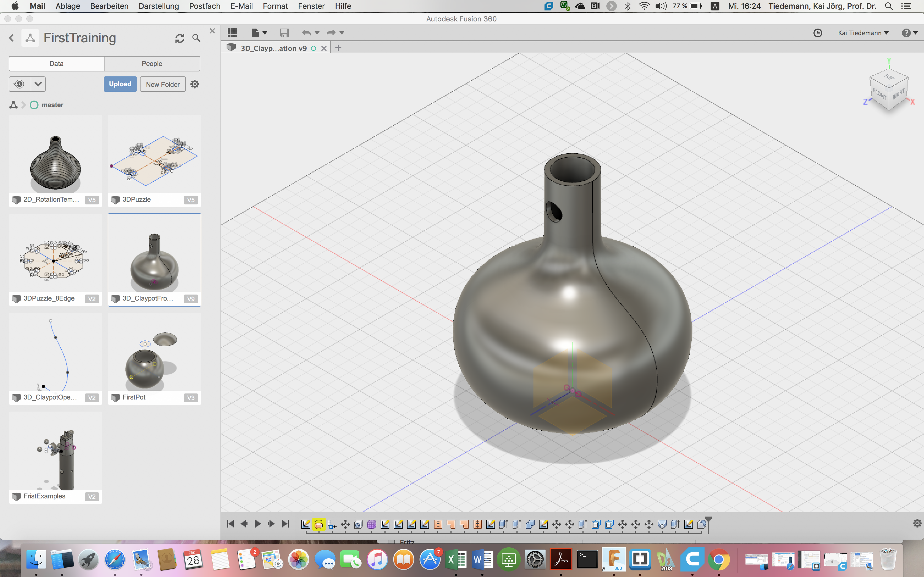The width and height of the screenshot is (924, 577).
Task: Click the Upload button
Action: [120, 84]
